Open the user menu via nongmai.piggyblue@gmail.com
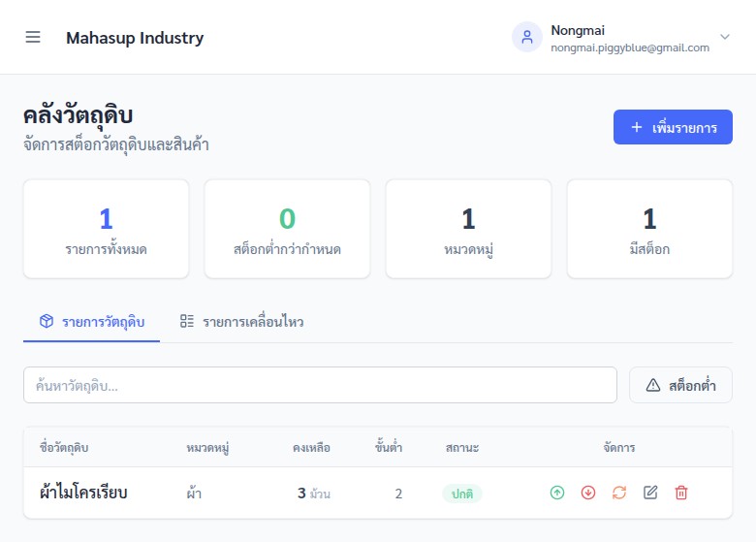 point(630,48)
